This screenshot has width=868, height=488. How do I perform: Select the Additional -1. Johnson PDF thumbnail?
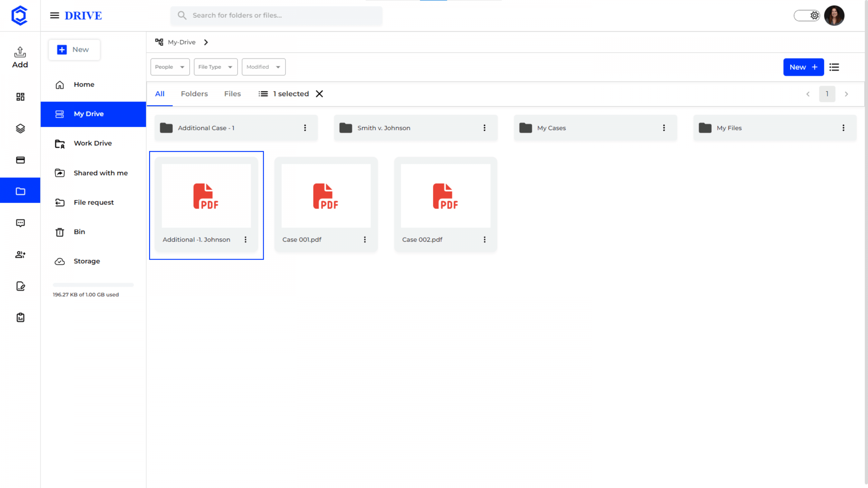(206, 196)
